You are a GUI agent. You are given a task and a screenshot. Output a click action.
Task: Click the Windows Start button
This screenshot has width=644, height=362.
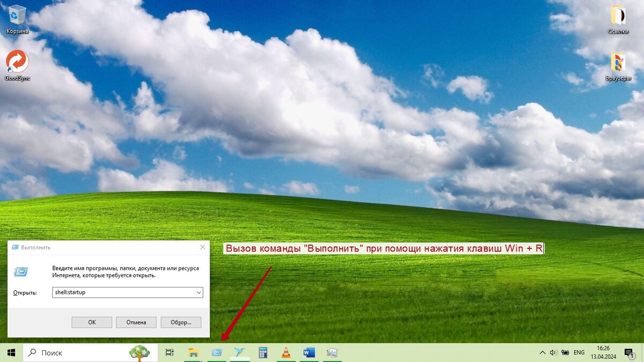coord(11,352)
